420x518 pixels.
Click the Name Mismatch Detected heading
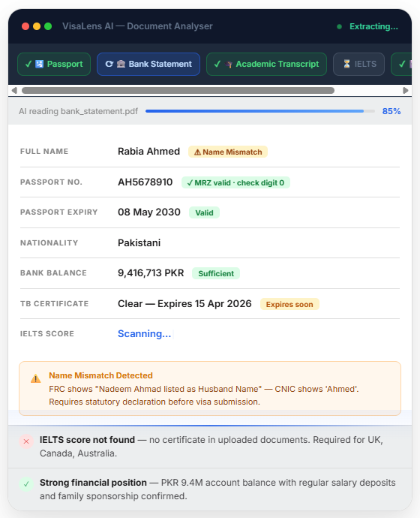(x=100, y=375)
